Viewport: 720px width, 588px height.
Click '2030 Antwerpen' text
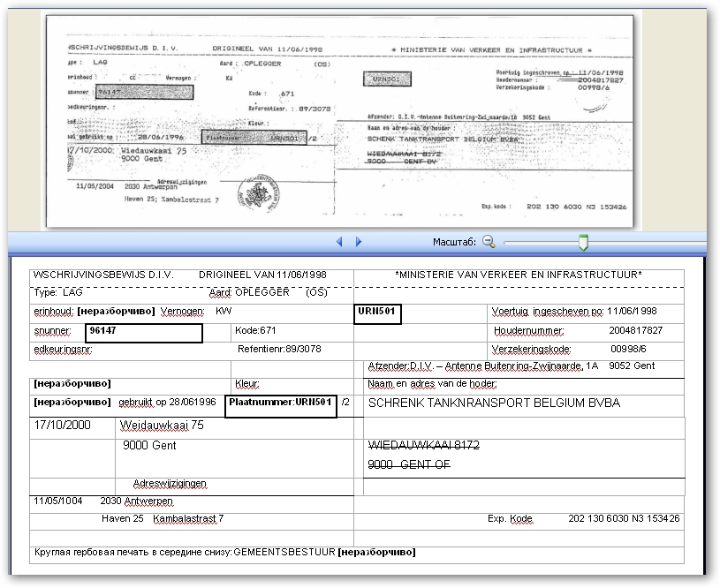[136, 501]
